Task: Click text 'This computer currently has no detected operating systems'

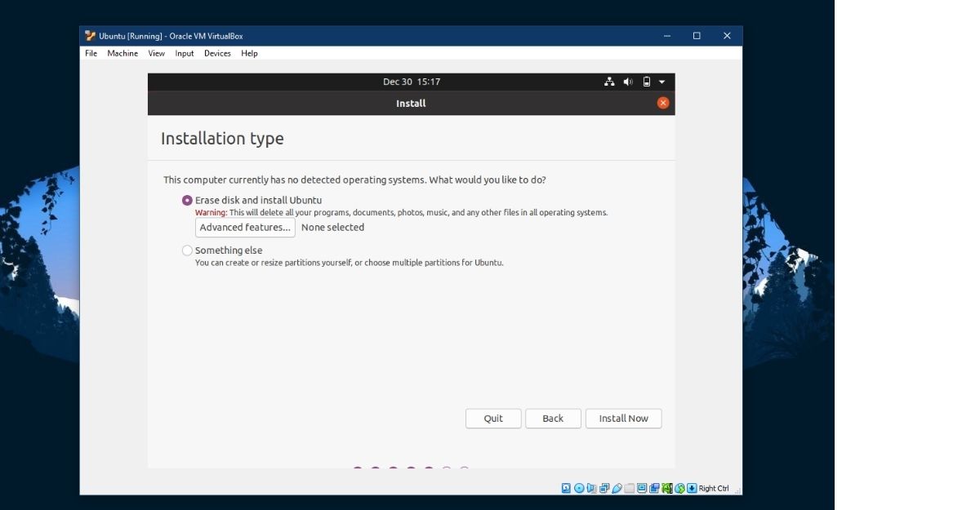Action: (x=294, y=180)
